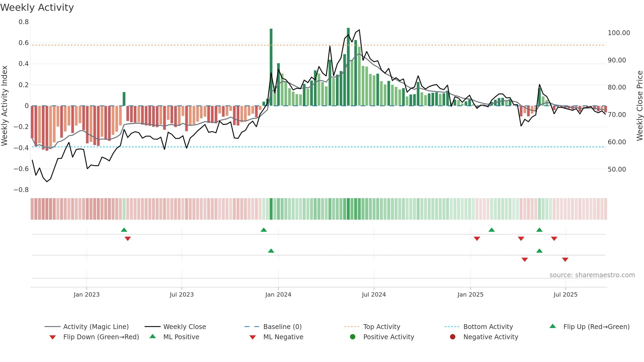Click the Jul 2024 x-axis label

coord(374,294)
